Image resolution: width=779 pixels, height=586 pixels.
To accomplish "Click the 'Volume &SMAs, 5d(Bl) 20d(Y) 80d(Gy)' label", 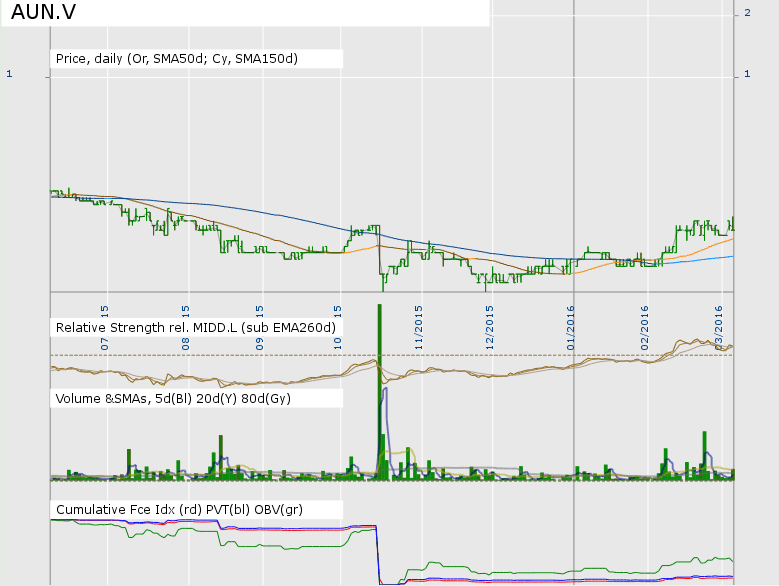I will coord(173,399).
